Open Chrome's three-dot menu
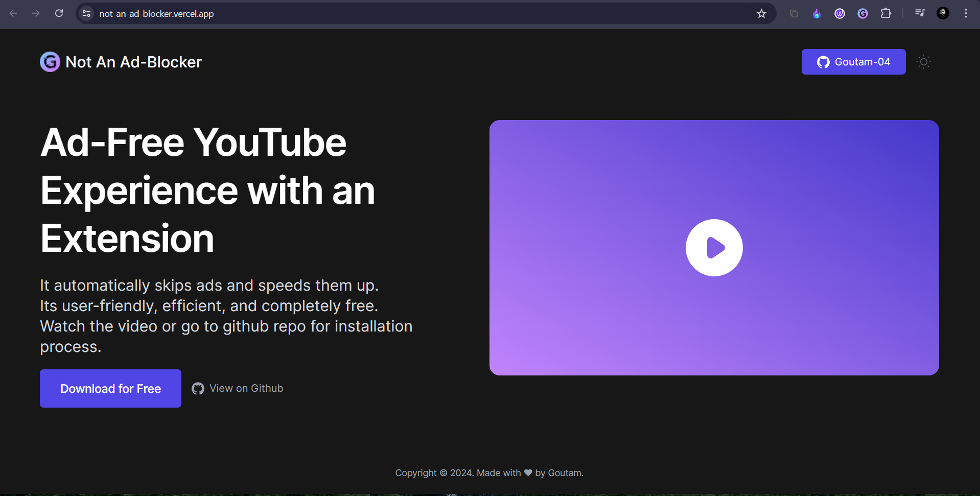 [x=965, y=13]
